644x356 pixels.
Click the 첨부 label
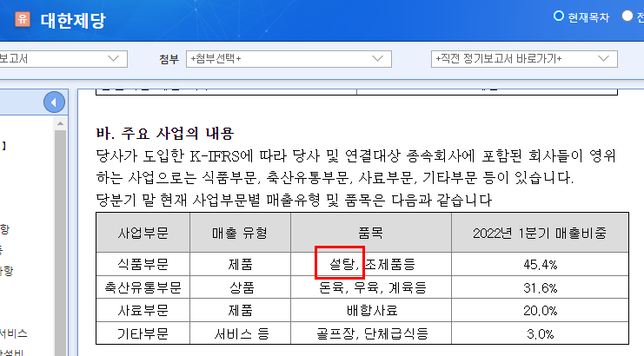pyautogui.click(x=169, y=59)
